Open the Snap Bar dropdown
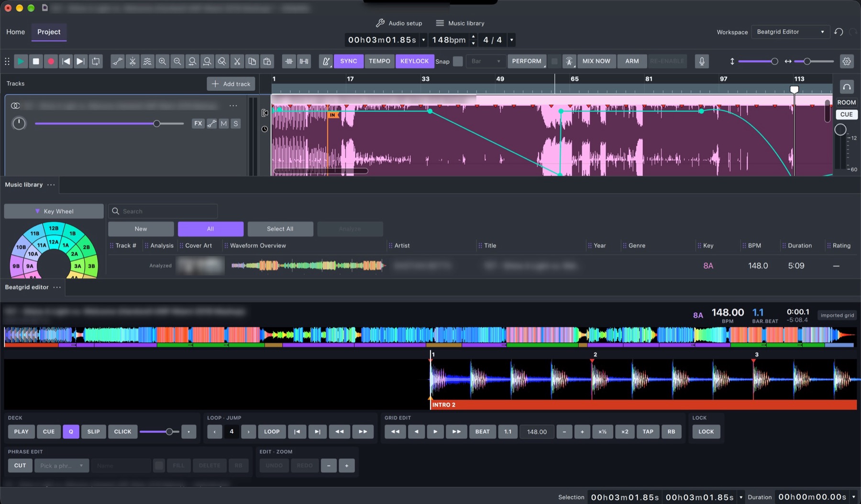 click(x=486, y=61)
